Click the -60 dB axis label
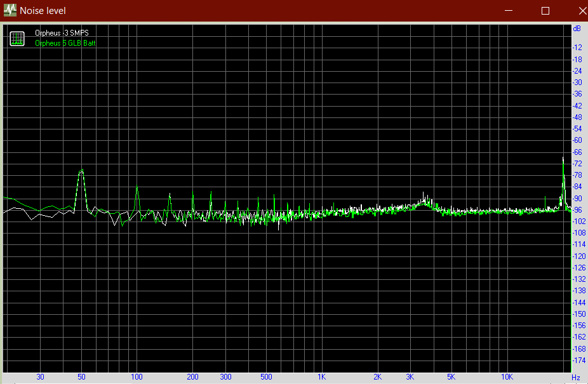This screenshot has width=588, height=384. click(577, 140)
